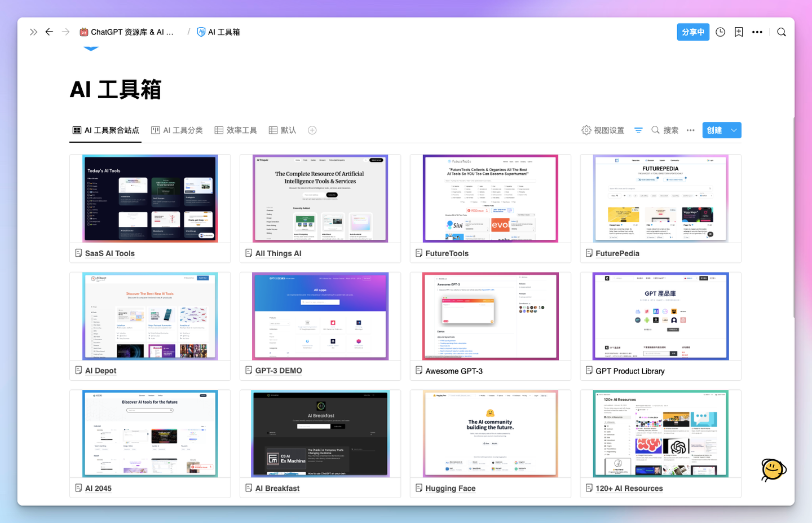This screenshot has height=523, width=812.
Task: Click page icon beside SaaS AI Tools
Action: point(79,253)
